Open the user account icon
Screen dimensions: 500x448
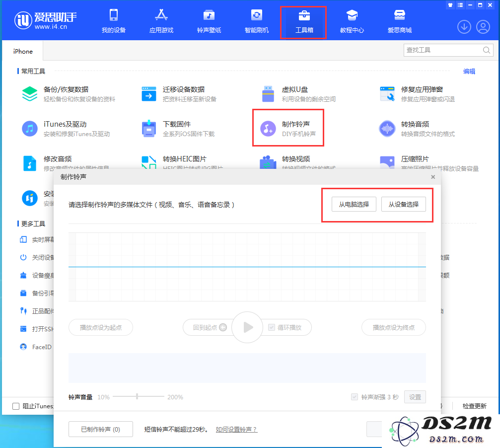(x=483, y=27)
